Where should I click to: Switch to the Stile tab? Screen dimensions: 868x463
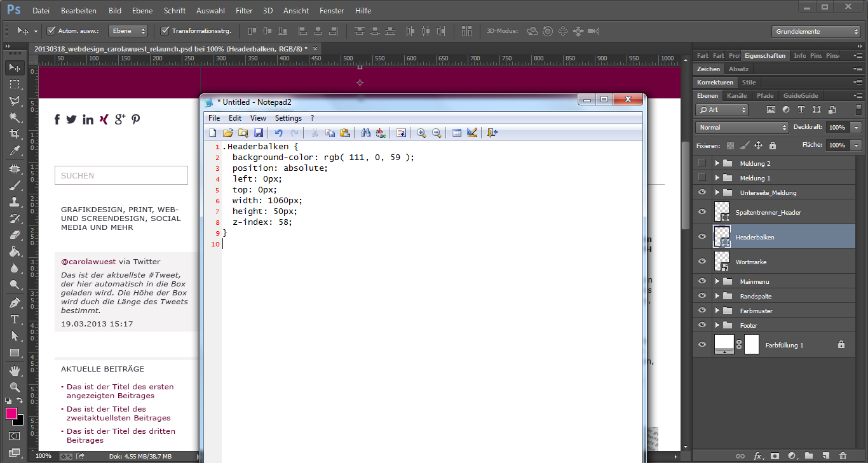tap(749, 83)
